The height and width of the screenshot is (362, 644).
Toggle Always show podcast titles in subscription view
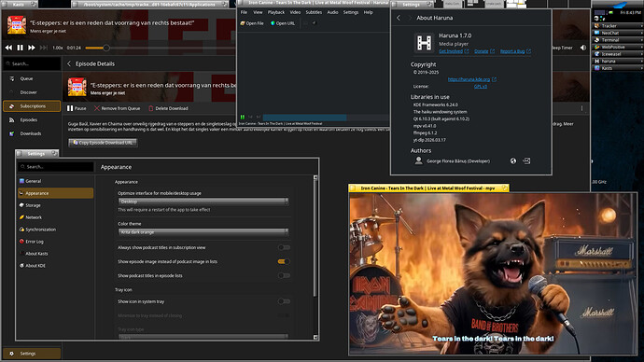tap(284, 247)
